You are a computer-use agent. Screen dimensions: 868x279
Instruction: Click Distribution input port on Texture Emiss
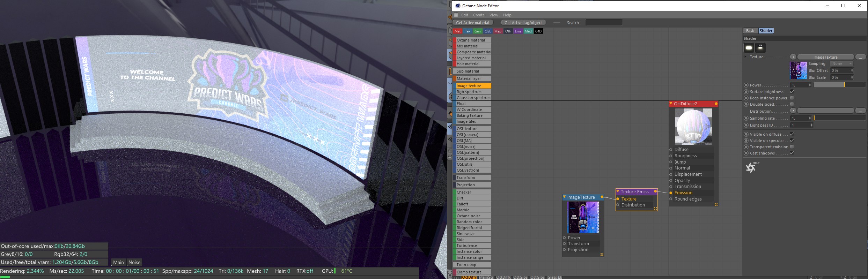pos(618,205)
